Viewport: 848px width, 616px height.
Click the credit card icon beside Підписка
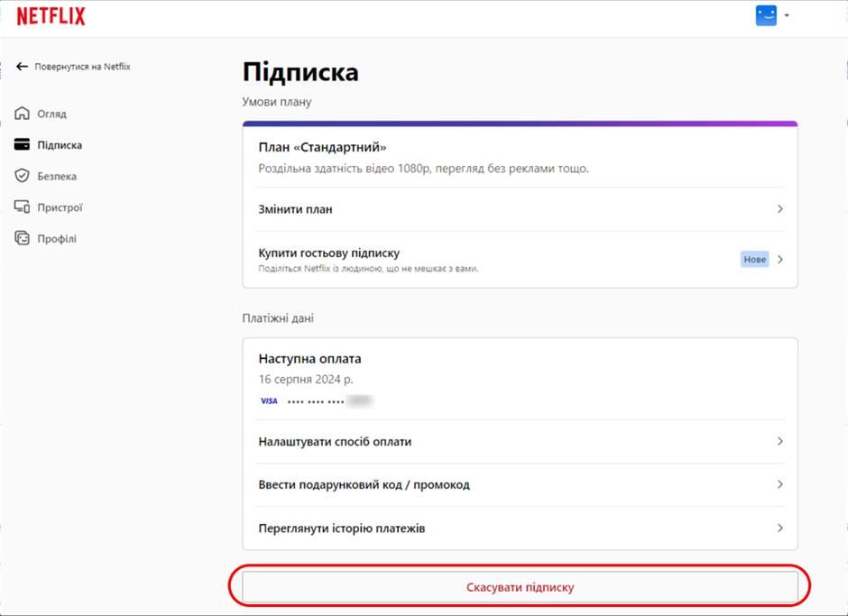[20, 144]
